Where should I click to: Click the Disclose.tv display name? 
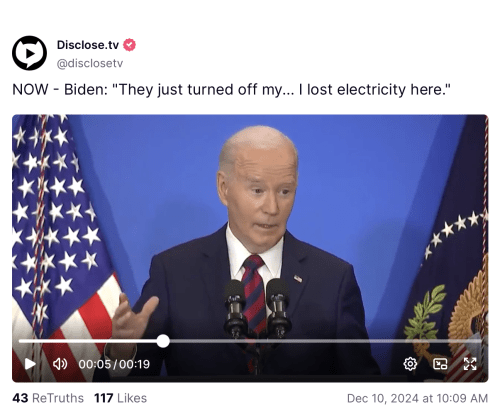click(x=88, y=45)
